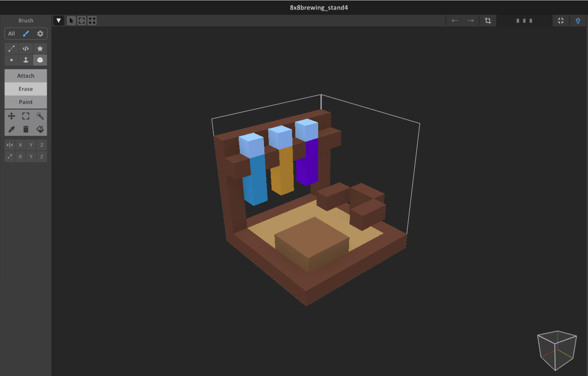Select the Pattern brush star icon

point(40,49)
